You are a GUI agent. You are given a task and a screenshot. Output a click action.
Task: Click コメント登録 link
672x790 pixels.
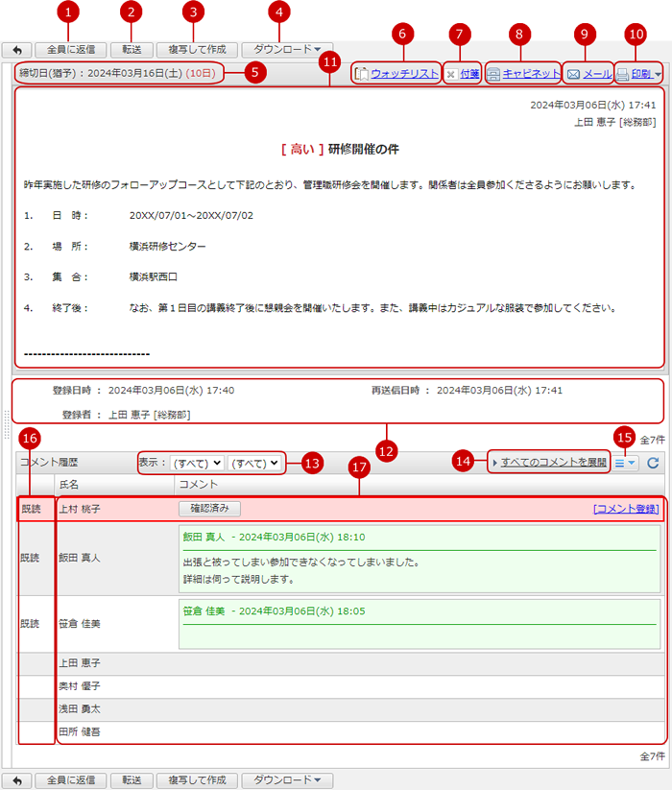626,509
